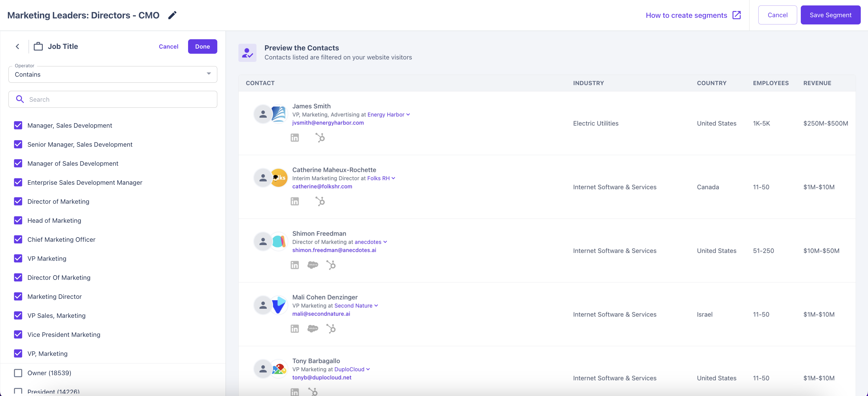Click the Energy Harbor company logo
The image size is (868, 396).
279,114
